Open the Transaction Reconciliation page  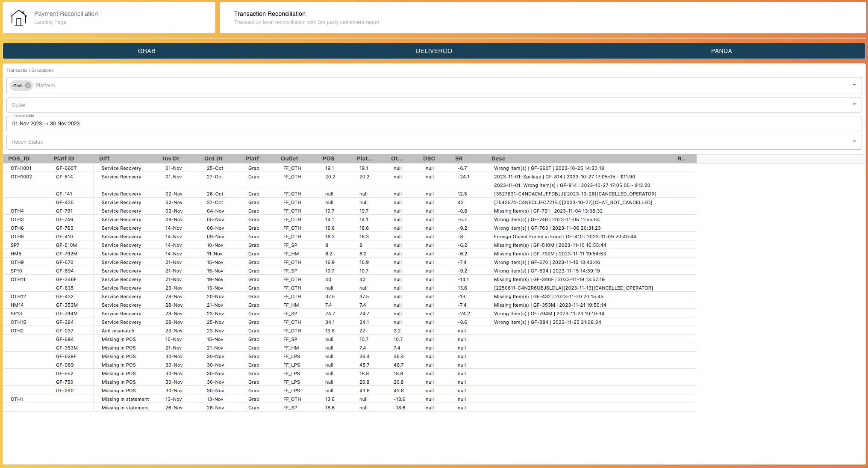543,18
